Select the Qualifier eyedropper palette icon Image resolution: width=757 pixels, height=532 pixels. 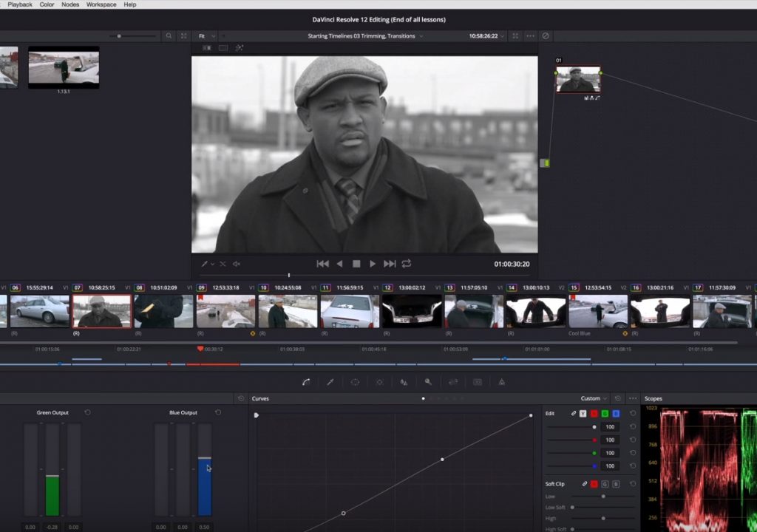click(x=330, y=382)
